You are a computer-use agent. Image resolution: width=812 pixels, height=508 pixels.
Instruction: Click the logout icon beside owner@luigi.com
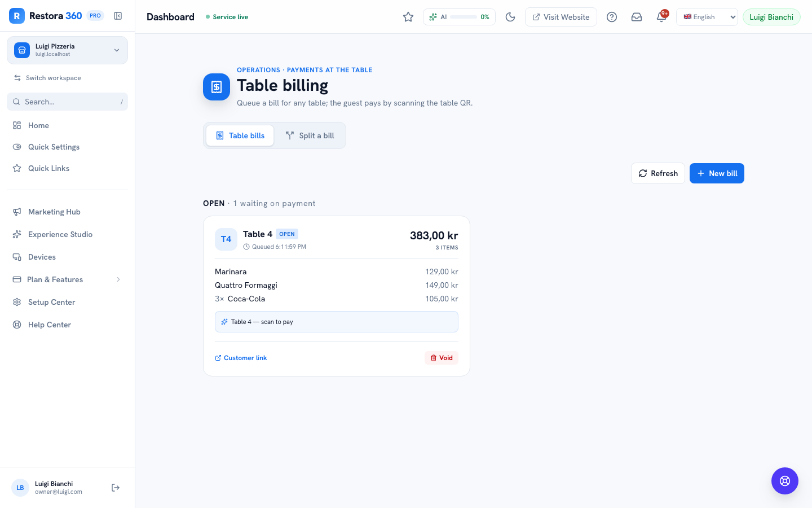[116, 488]
